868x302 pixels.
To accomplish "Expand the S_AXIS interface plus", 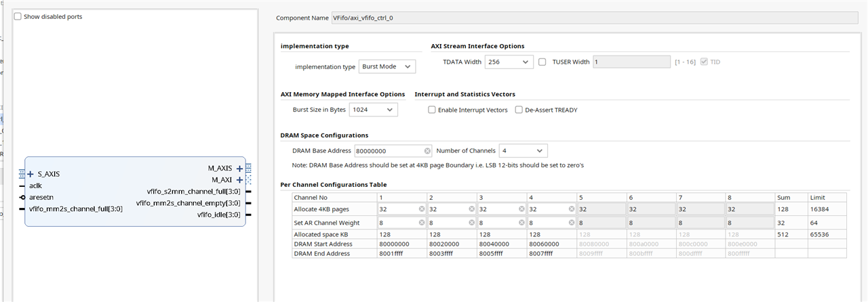I will (30, 174).
